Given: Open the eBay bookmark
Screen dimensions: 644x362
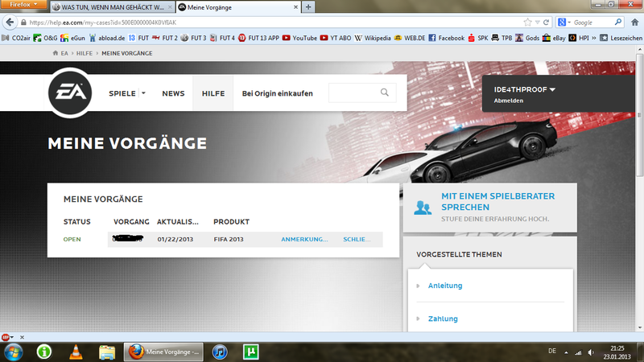Looking at the screenshot, I should [554, 38].
